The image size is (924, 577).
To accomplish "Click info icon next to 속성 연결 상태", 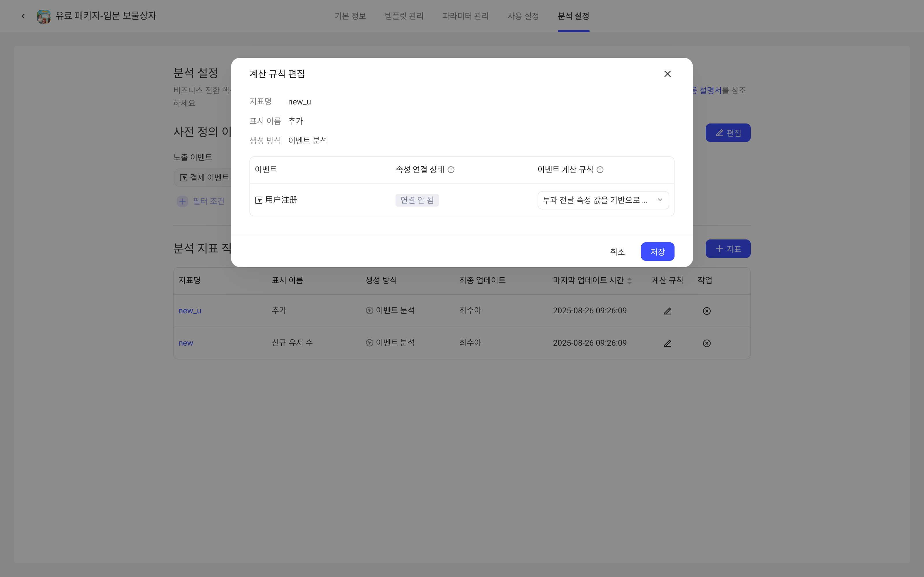I will tap(451, 170).
